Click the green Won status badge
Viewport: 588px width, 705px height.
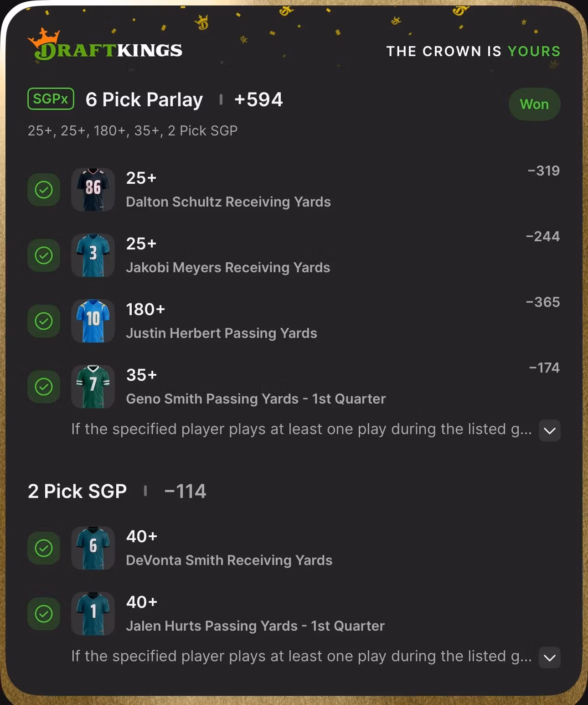click(534, 104)
